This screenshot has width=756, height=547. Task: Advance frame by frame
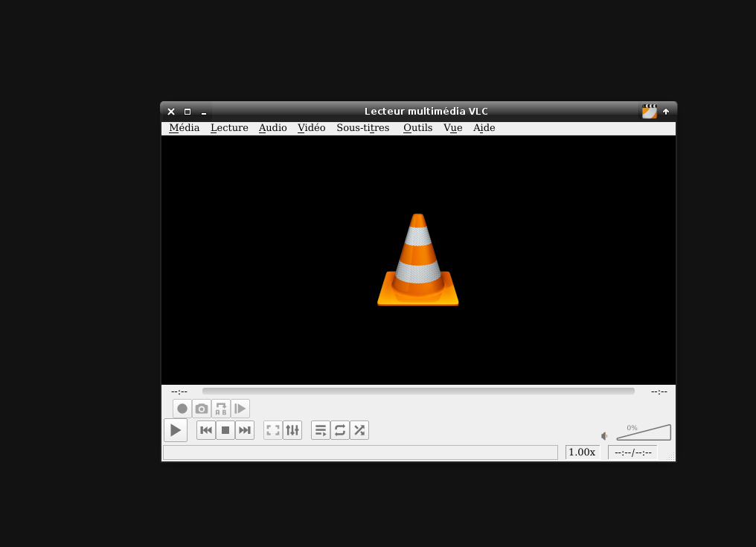[x=240, y=409]
